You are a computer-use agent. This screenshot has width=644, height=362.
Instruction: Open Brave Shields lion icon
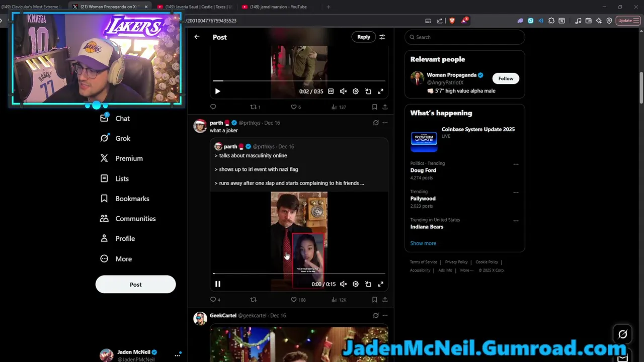(452, 21)
